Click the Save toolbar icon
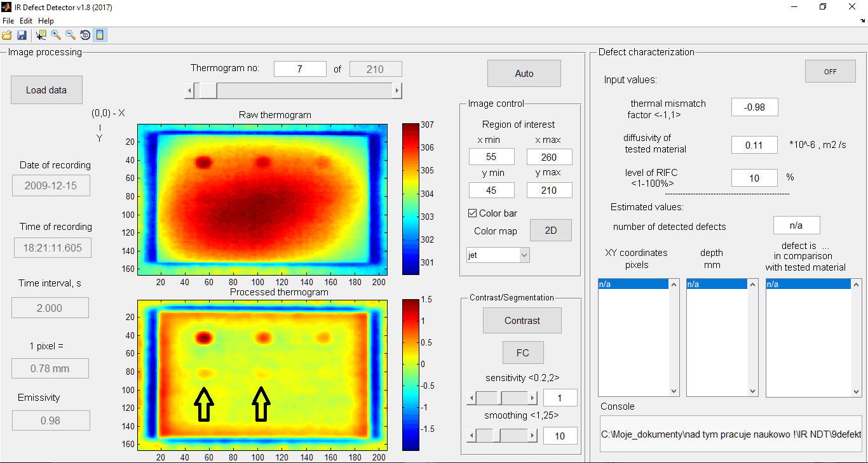Image resolution: width=868 pixels, height=463 pixels. (x=22, y=35)
